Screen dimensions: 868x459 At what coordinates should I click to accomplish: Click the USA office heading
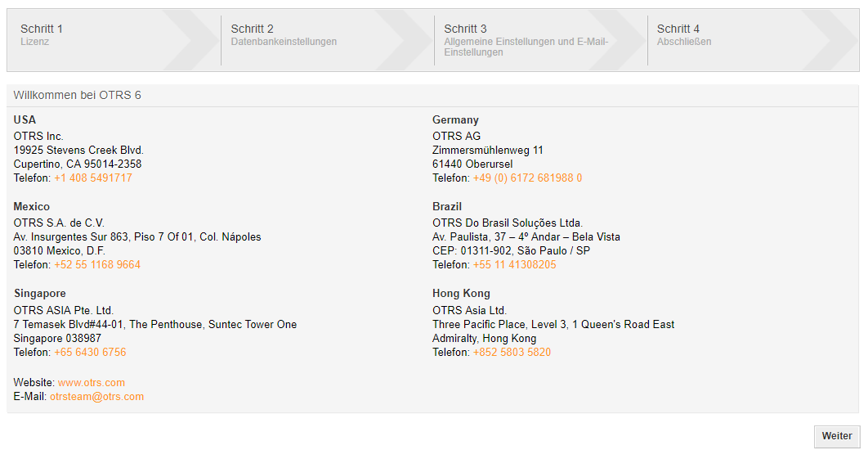(x=25, y=120)
